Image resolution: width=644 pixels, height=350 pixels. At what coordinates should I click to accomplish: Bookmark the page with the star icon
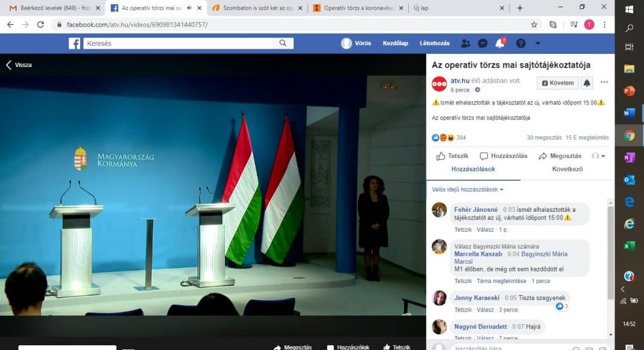click(534, 25)
